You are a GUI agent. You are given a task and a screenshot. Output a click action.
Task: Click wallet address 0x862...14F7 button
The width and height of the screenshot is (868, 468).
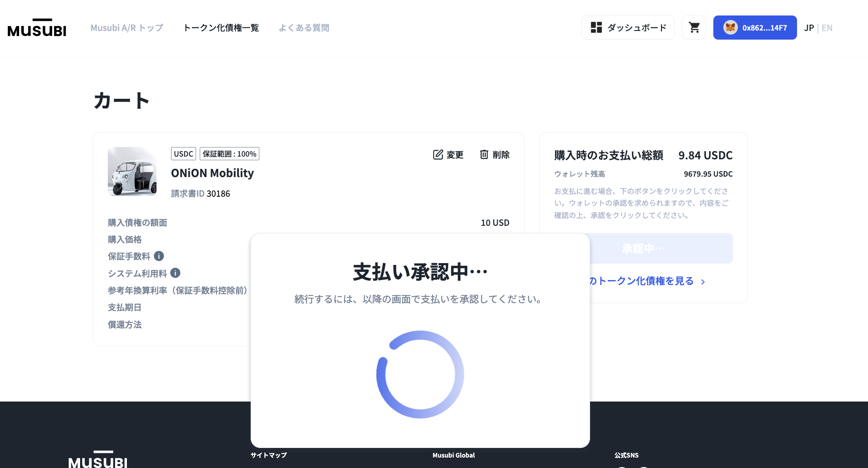point(755,27)
